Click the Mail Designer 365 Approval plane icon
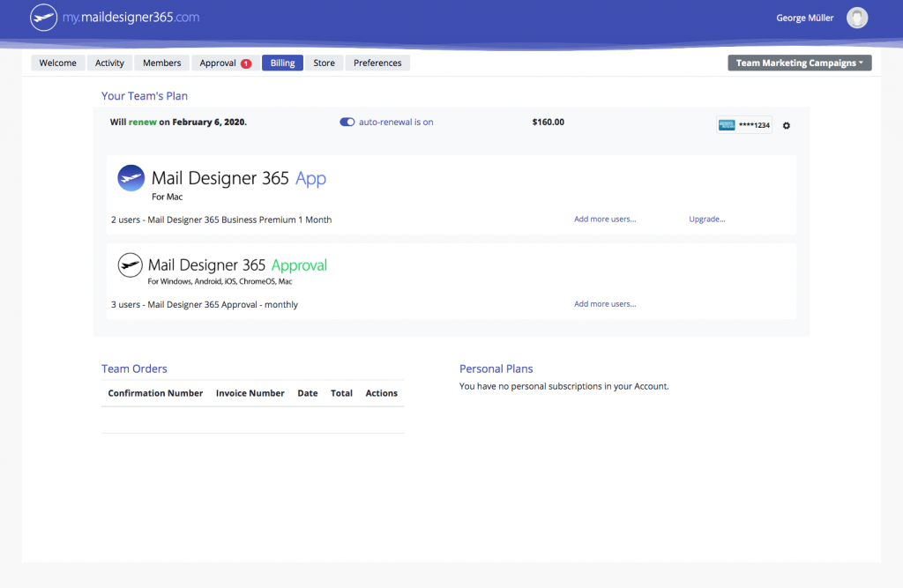The image size is (903, 588). (131, 265)
